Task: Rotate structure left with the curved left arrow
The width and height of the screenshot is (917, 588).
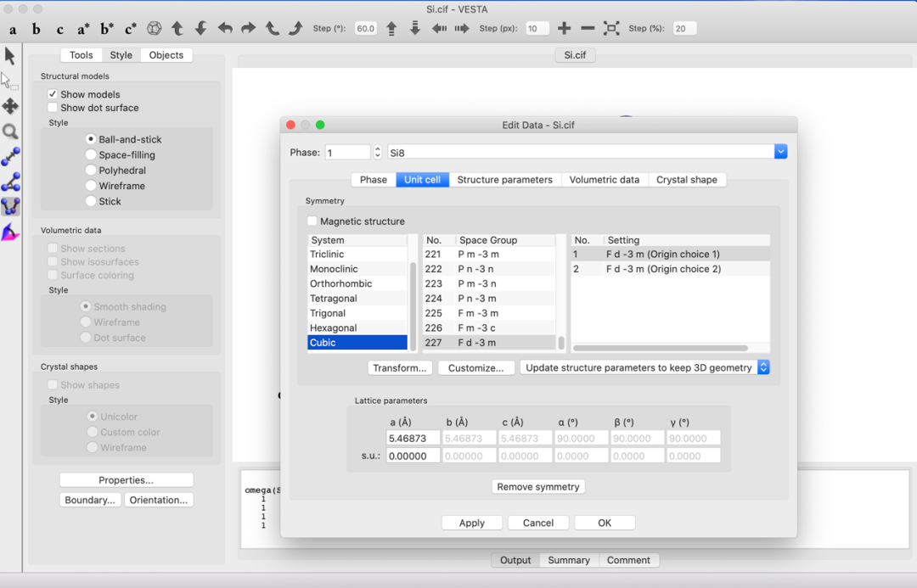Action: (x=224, y=28)
